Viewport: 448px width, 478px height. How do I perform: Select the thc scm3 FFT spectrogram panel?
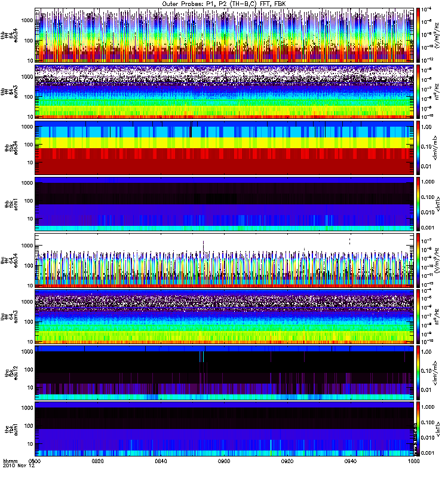224,317
